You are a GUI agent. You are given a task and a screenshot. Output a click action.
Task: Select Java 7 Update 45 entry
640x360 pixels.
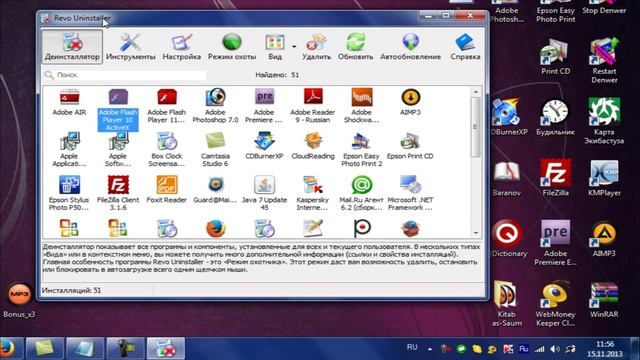tap(264, 193)
